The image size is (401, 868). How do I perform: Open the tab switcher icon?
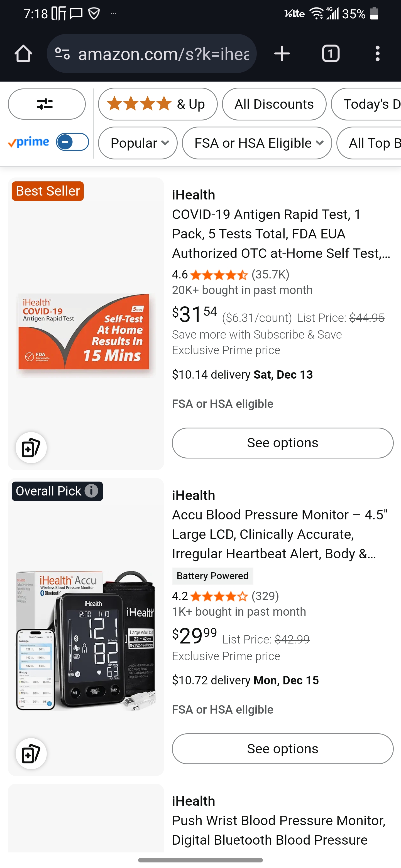click(x=331, y=54)
